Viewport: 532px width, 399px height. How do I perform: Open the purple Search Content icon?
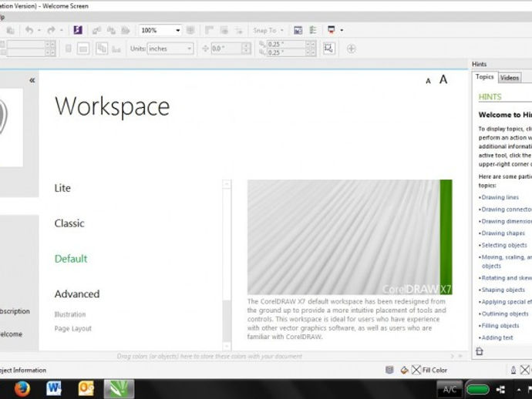tap(78, 30)
